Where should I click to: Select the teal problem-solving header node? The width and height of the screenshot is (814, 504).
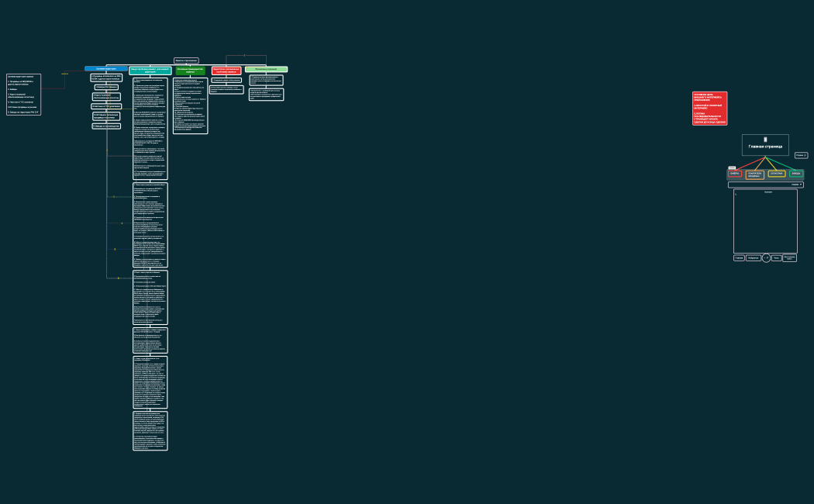click(150, 71)
